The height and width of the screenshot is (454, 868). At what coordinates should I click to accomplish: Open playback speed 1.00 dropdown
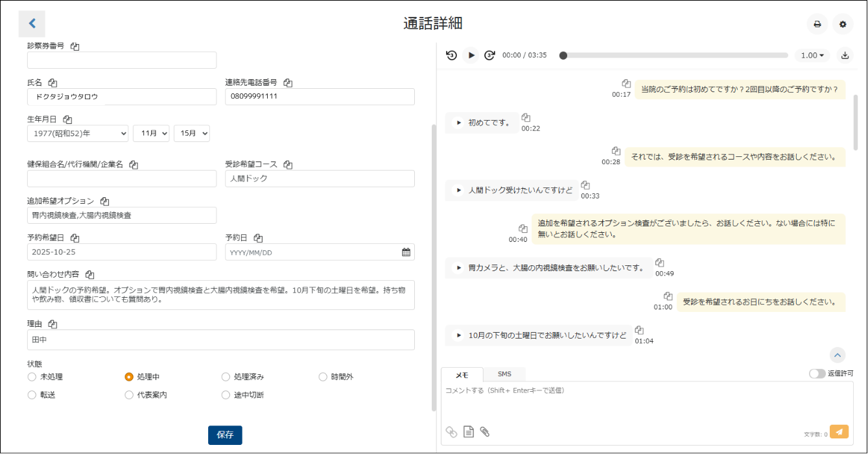tap(812, 55)
